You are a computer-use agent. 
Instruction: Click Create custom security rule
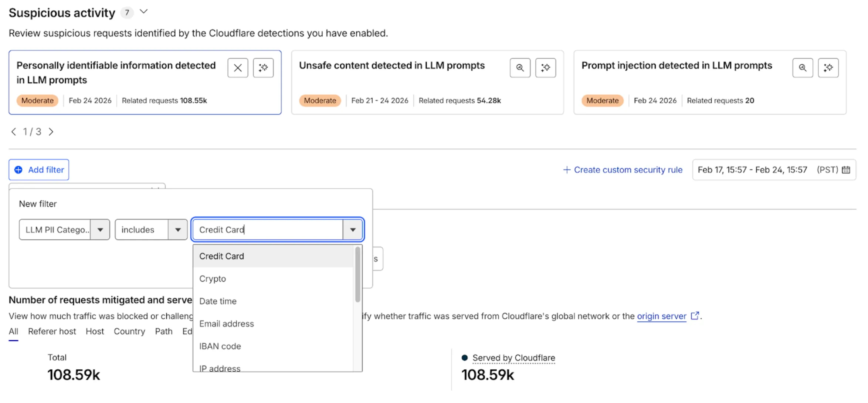tap(628, 170)
